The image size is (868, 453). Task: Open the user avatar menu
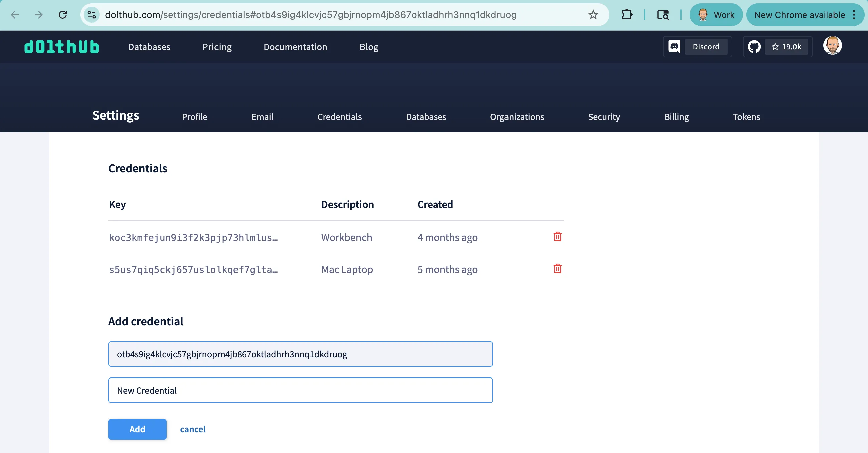point(833,45)
